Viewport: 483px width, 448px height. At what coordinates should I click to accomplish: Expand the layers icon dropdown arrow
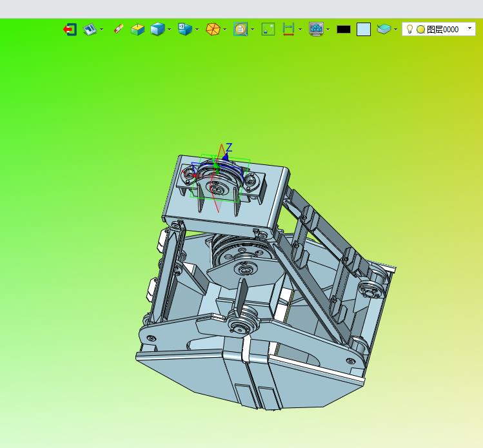point(395,30)
